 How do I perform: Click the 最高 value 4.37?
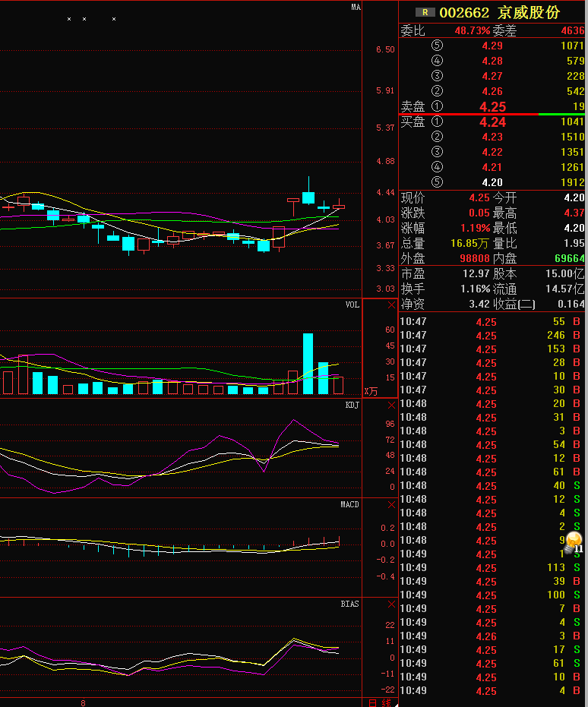(574, 213)
